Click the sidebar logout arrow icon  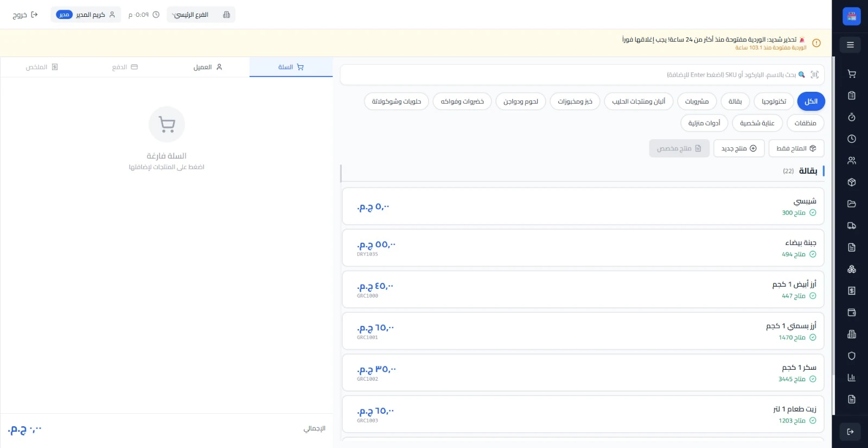click(850, 432)
